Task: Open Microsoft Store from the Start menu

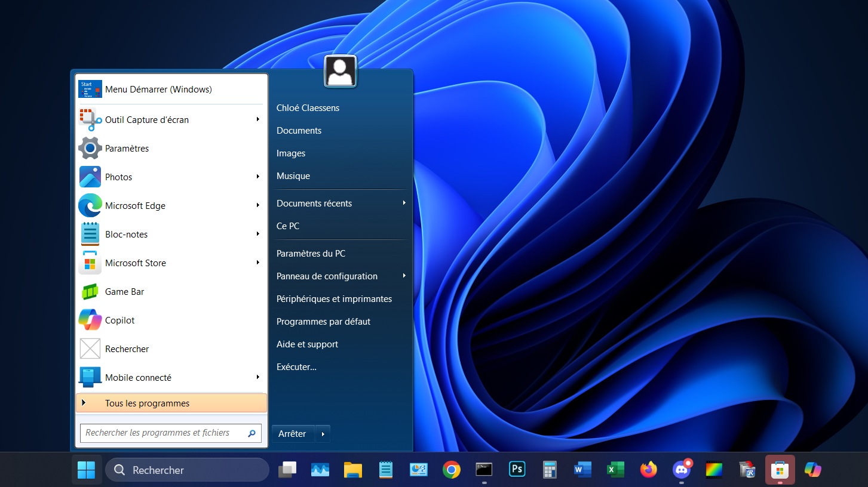Action: (x=135, y=263)
